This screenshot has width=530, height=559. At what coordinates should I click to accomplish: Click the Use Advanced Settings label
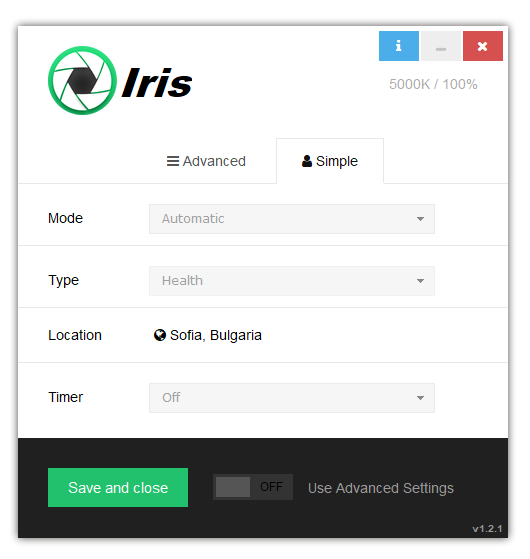[381, 488]
